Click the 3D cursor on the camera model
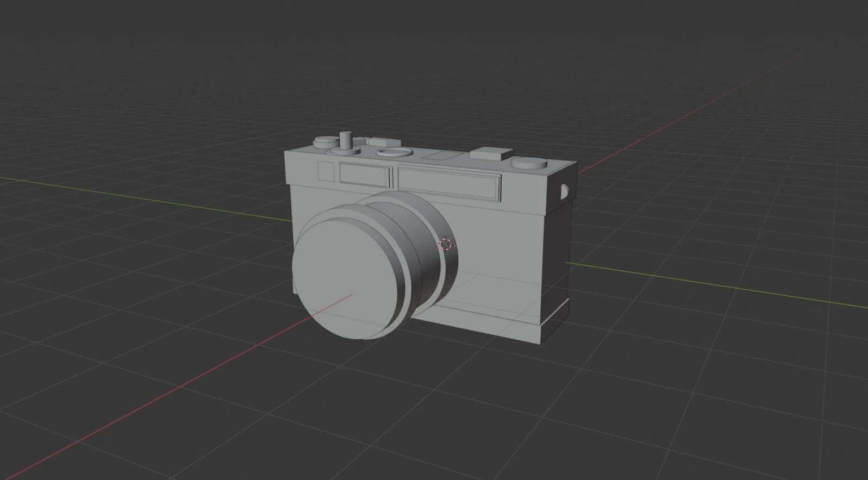The width and height of the screenshot is (868, 480). (446, 244)
